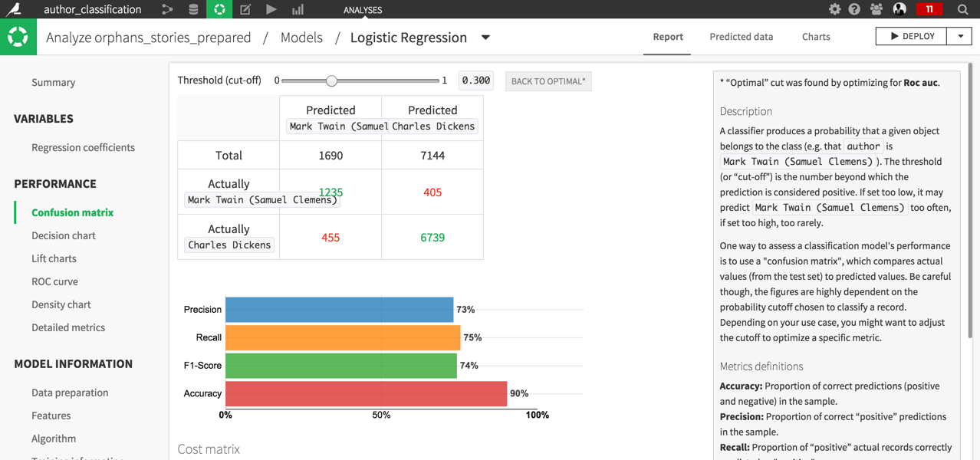Image resolution: width=980 pixels, height=460 pixels.
Task: Click the green Analyses icon in top bar
Action: (x=219, y=9)
